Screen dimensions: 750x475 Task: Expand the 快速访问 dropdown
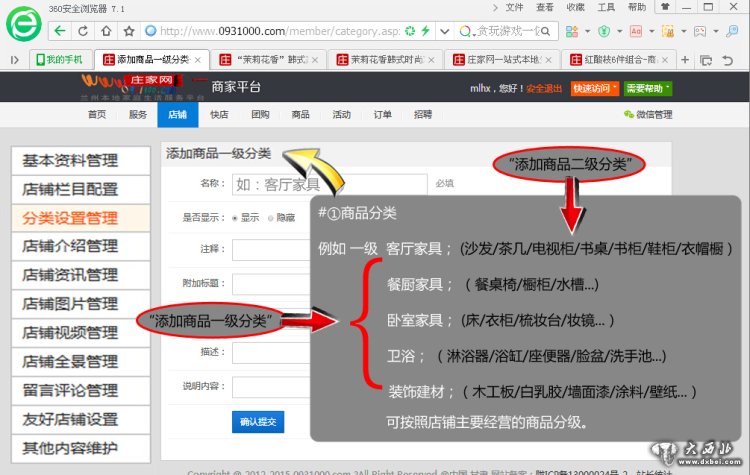coord(594,89)
